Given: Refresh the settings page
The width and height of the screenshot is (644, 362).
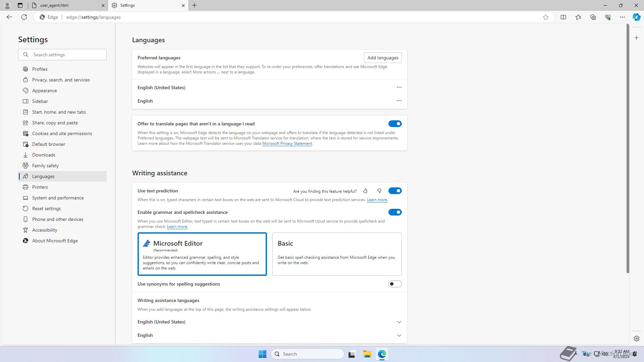Looking at the screenshot, I should coord(24,17).
